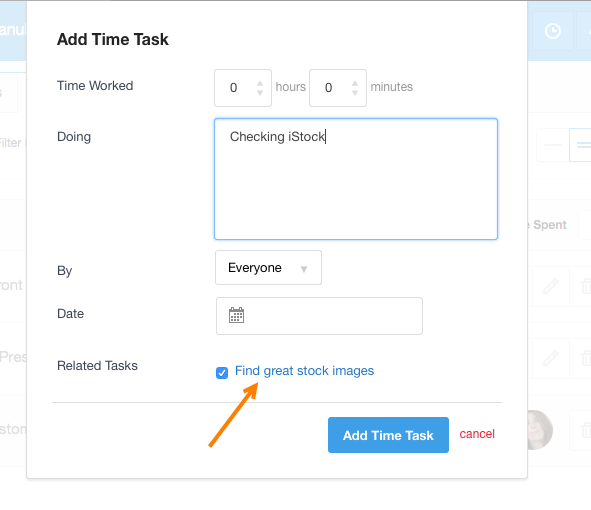Viewport: 591px width, 510px height.
Task: Decrease hours using the down stepper arrow
Action: 260,92
